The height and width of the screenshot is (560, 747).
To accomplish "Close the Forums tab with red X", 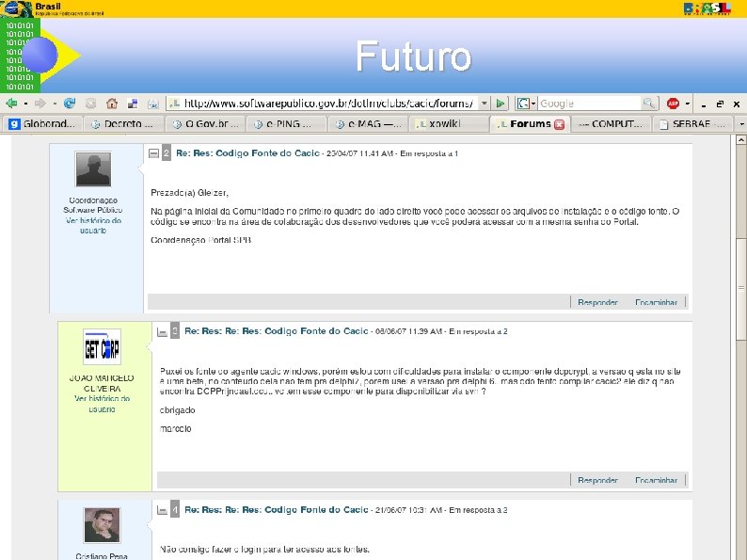I will [560, 124].
